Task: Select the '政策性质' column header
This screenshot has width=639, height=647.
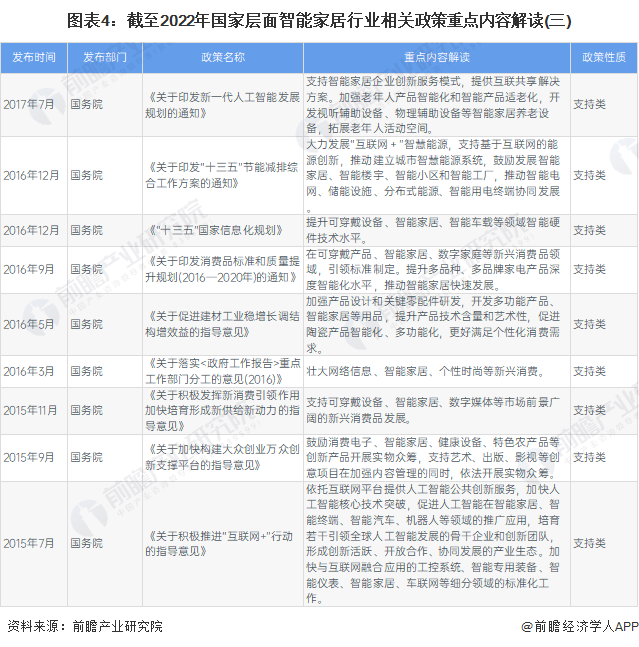Action: tap(604, 57)
